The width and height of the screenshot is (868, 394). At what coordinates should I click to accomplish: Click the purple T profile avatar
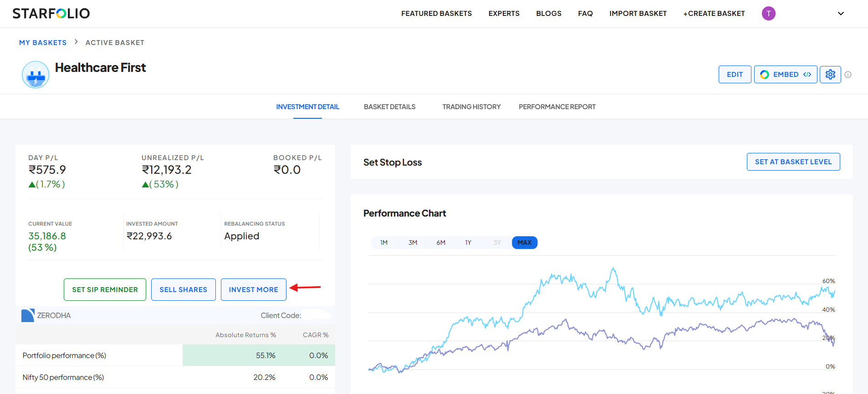(769, 14)
